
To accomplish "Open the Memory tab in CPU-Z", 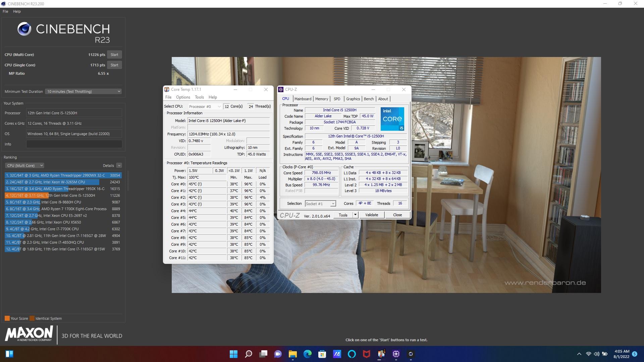I will pos(322,99).
